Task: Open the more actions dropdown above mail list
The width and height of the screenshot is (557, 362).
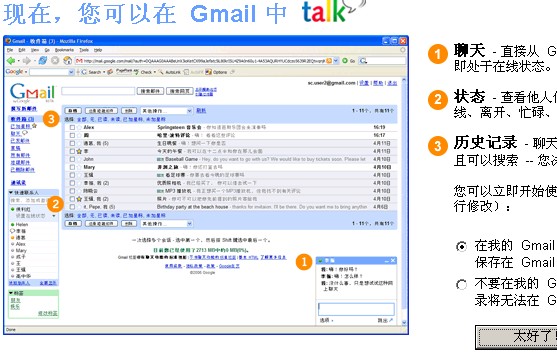Action: tap(166, 111)
